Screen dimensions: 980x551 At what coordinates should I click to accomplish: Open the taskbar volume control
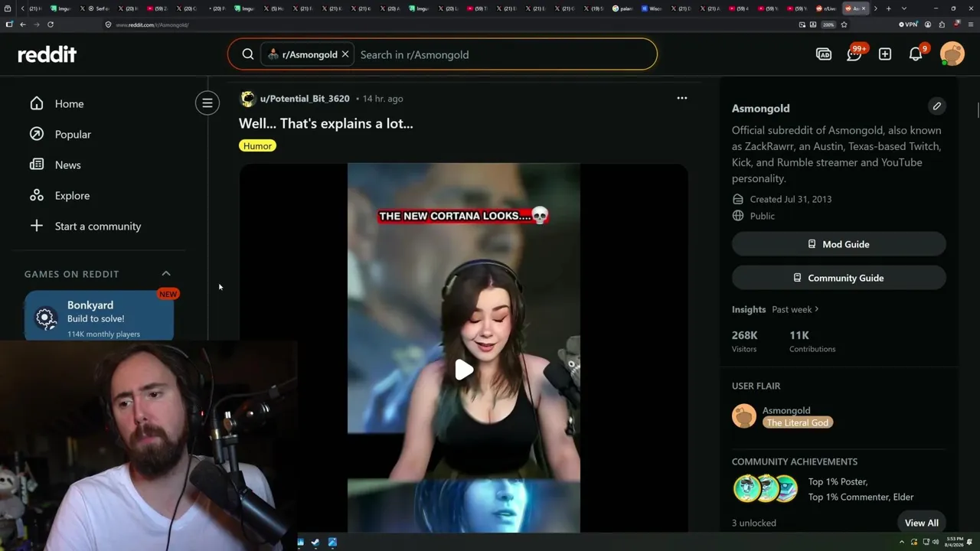(935, 542)
